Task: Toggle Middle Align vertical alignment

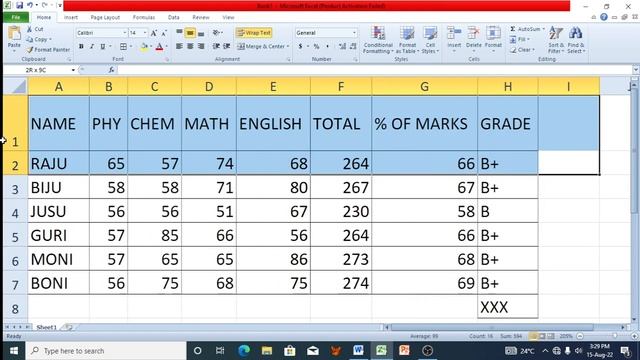Action: pyautogui.click(x=190, y=33)
